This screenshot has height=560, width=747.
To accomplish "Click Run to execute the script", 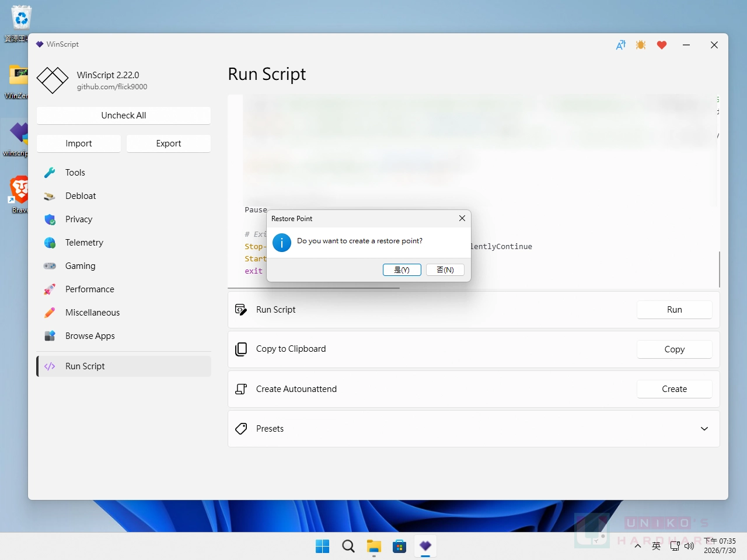I will pos(675,310).
